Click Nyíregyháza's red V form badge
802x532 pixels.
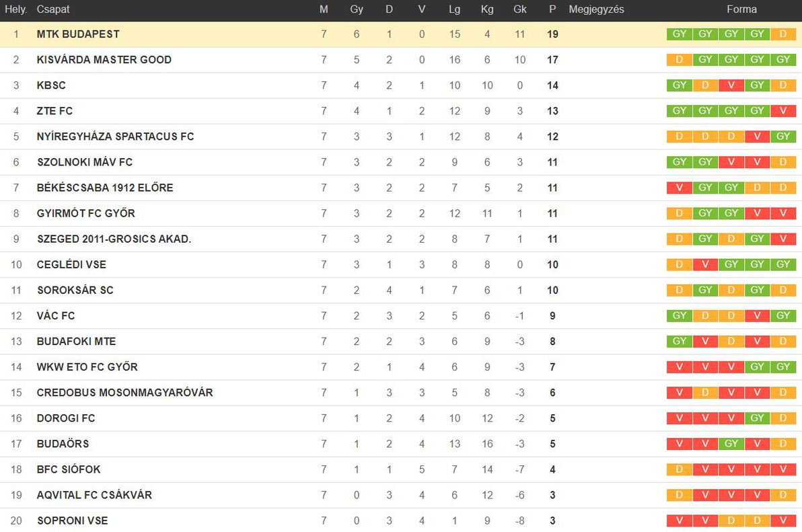pyautogui.click(x=757, y=137)
